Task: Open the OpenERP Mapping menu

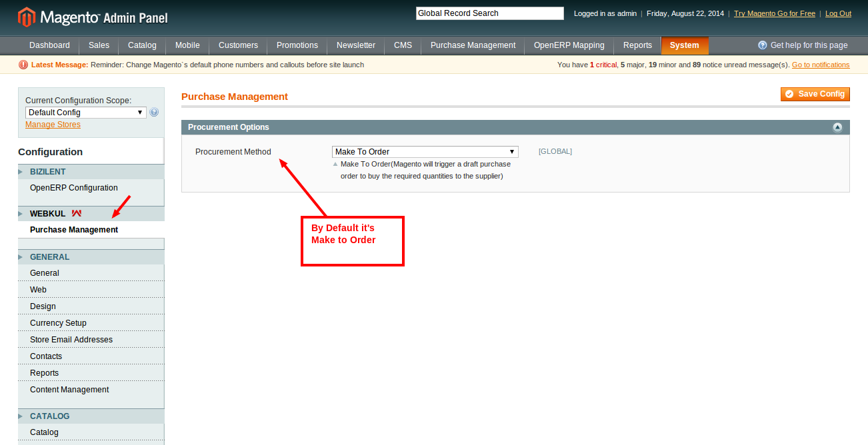Action: (x=569, y=45)
